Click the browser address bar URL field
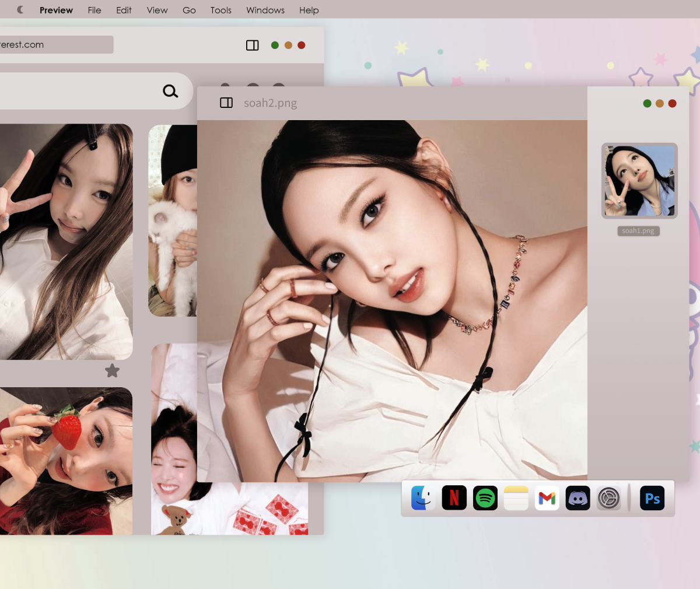The width and height of the screenshot is (700, 589). point(57,45)
